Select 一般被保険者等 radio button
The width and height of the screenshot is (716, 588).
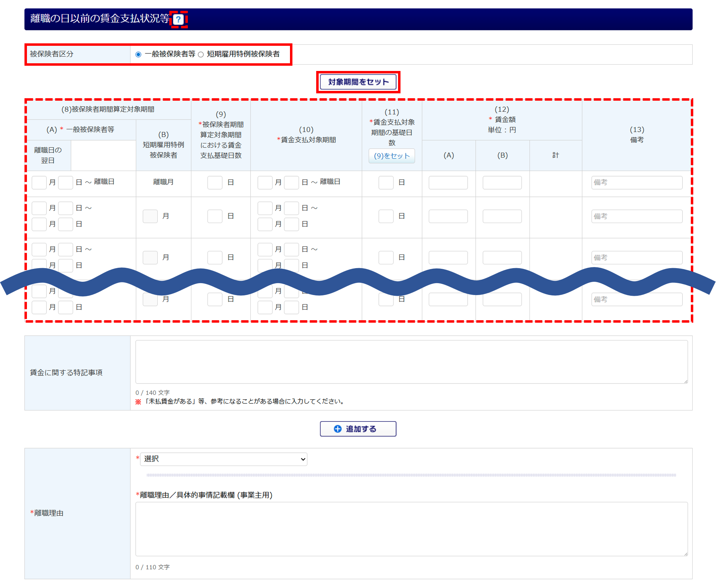139,55
